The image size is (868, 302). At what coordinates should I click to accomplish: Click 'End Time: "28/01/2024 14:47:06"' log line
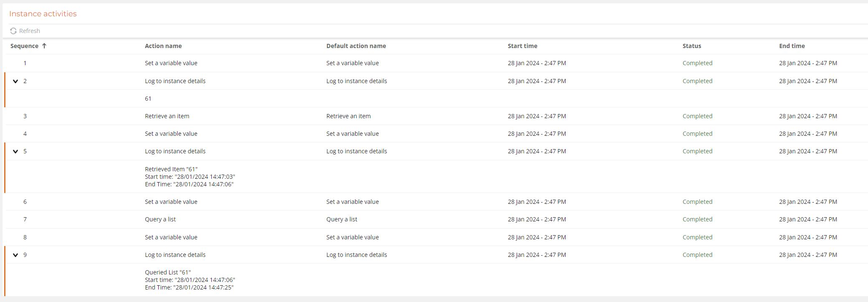click(189, 184)
